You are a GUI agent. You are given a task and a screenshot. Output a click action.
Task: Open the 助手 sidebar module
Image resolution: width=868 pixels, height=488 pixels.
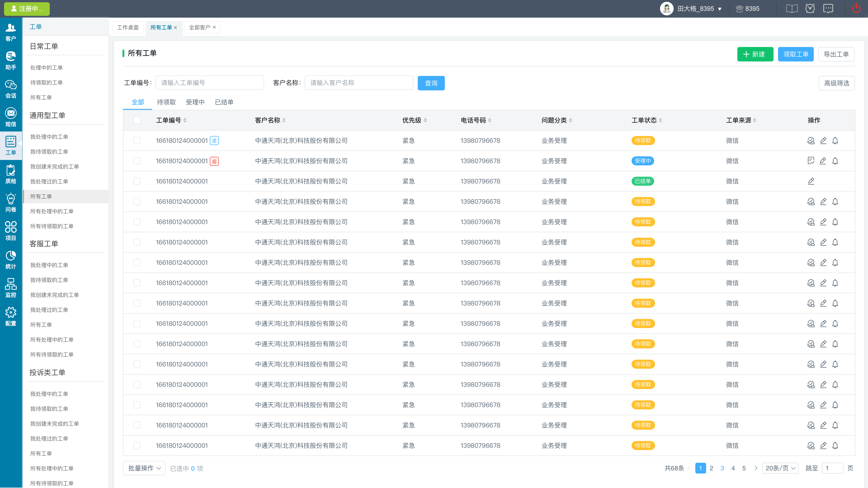click(11, 61)
